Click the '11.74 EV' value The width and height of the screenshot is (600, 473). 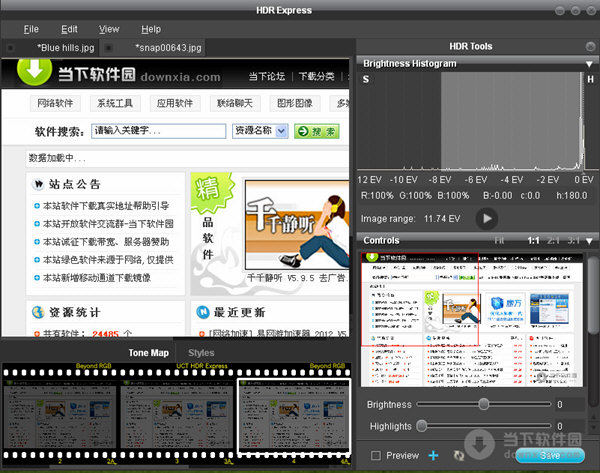tap(442, 219)
